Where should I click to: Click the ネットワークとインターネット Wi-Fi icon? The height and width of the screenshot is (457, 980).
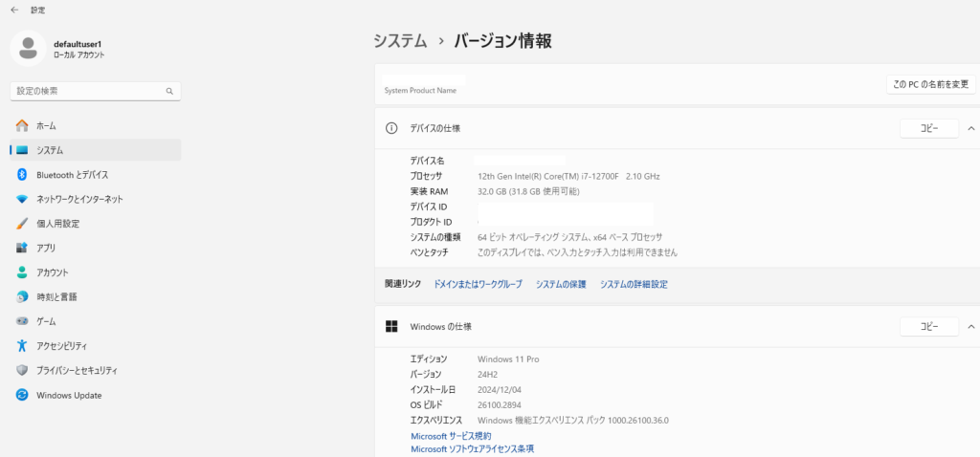22,199
